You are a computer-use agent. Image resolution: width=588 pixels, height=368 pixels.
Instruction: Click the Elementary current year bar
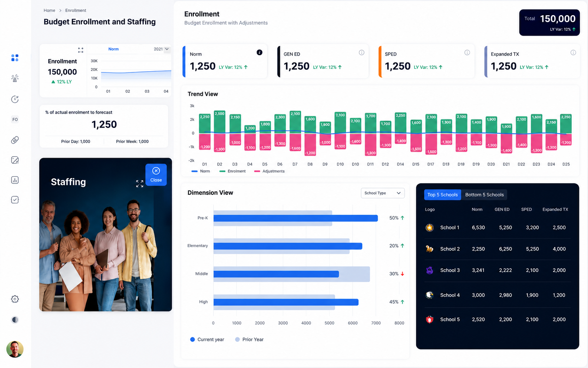(x=288, y=246)
